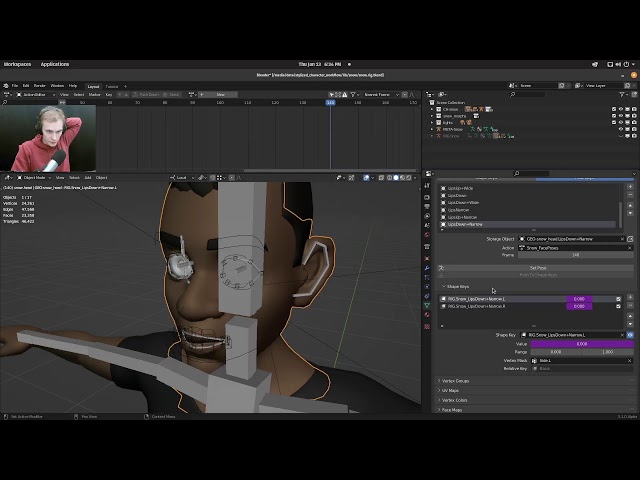This screenshot has height=480, width=640.
Task: Toggle viewport snapping magnet icon
Action: pos(213,178)
